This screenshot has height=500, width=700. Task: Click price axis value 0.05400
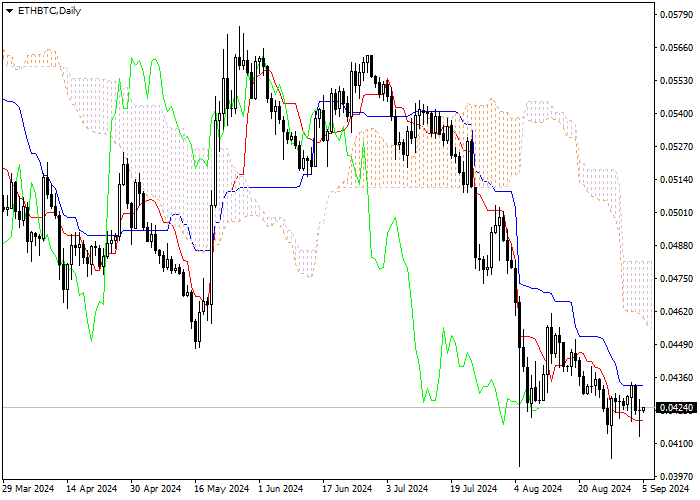point(676,114)
